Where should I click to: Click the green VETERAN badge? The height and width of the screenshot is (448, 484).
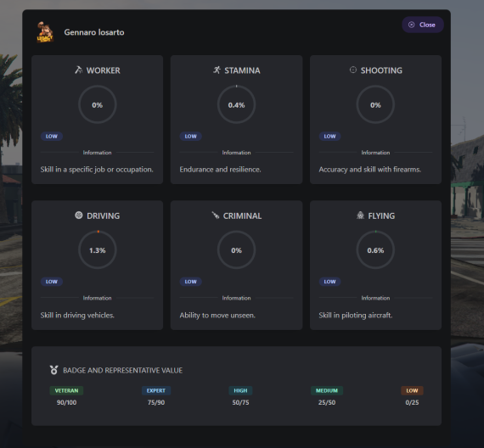pyautogui.click(x=66, y=390)
